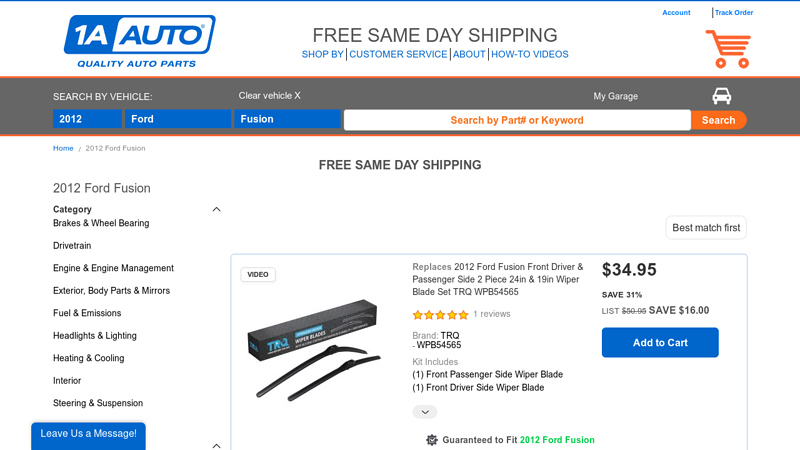Open the SHOP BY menu
This screenshot has height=450, width=800.
(323, 54)
